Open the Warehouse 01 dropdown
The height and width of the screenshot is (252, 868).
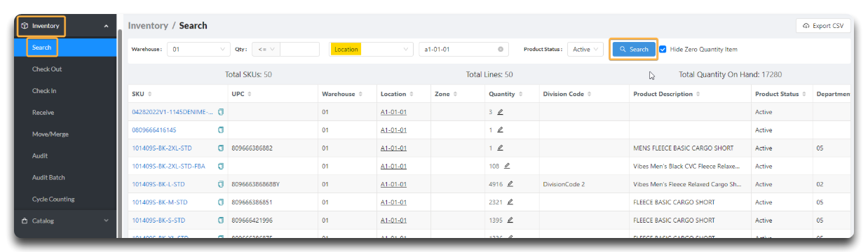(199, 50)
